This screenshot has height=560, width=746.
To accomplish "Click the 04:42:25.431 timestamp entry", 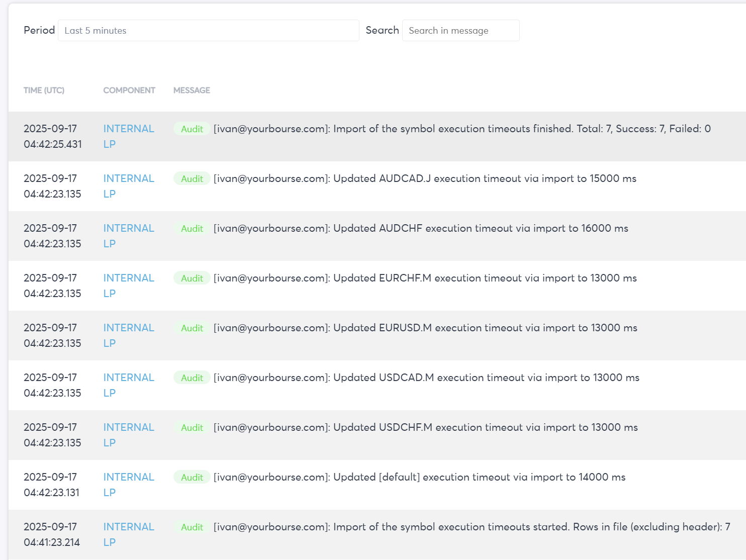I will click(x=52, y=144).
